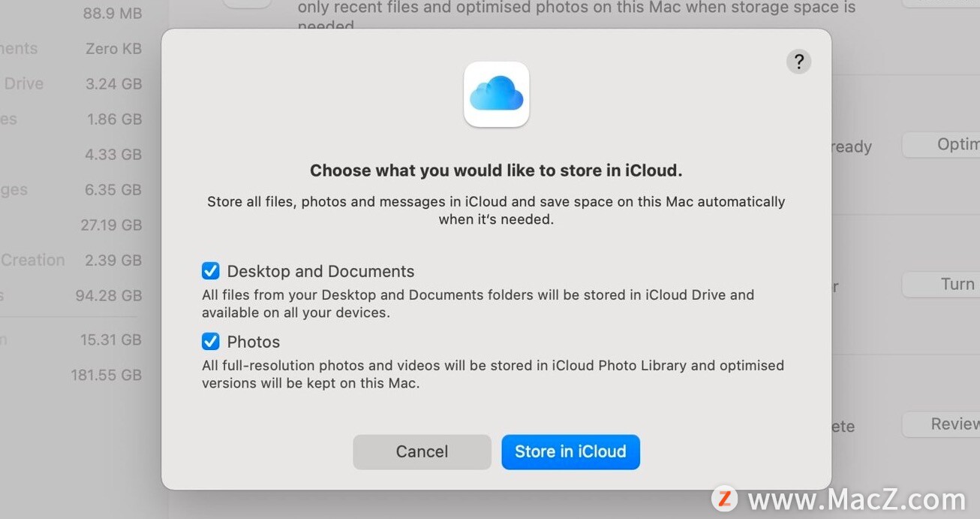This screenshot has height=519, width=980.
Task: Click the iCloud cloud icon in the dialog
Action: click(x=496, y=95)
